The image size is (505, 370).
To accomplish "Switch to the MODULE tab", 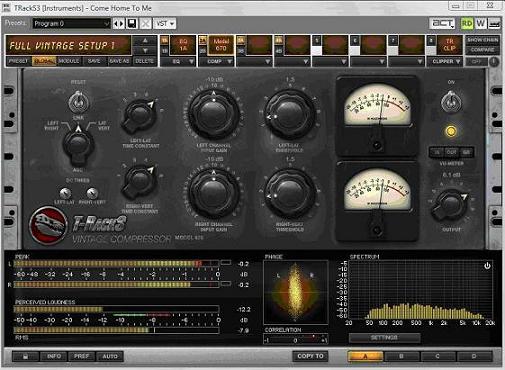I will [69, 61].
